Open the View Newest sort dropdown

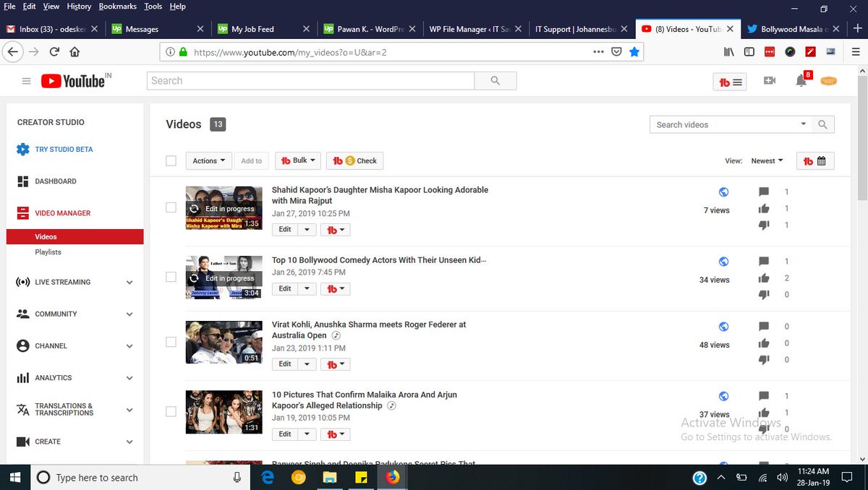pyautogui.click(x=767, y=161)
